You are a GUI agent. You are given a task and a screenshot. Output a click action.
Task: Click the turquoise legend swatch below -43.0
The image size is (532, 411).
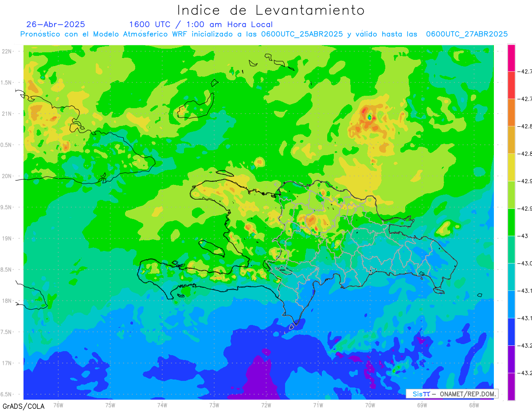[x=511, y=277]
